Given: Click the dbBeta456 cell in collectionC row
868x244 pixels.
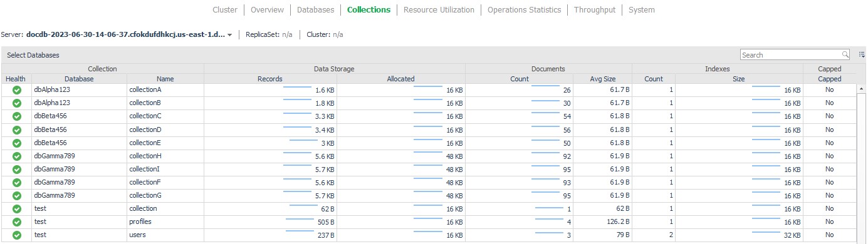Looking at the screenshot, I should (x=79, y=116).
